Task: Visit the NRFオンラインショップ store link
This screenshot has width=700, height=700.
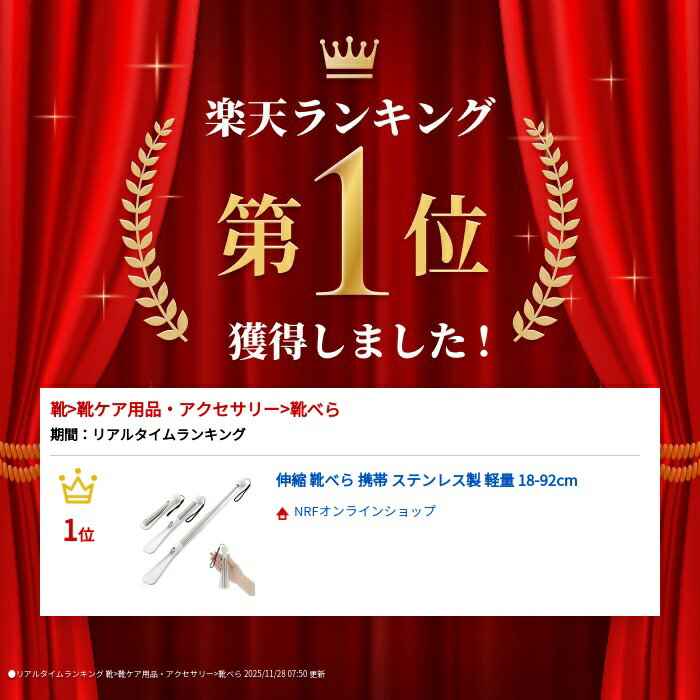Action: point(364,511)
